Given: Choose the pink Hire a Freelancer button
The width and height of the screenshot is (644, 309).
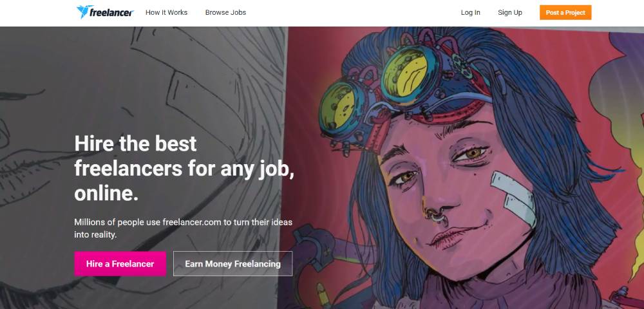Looking at the screenshot, I should coord(120,264).
